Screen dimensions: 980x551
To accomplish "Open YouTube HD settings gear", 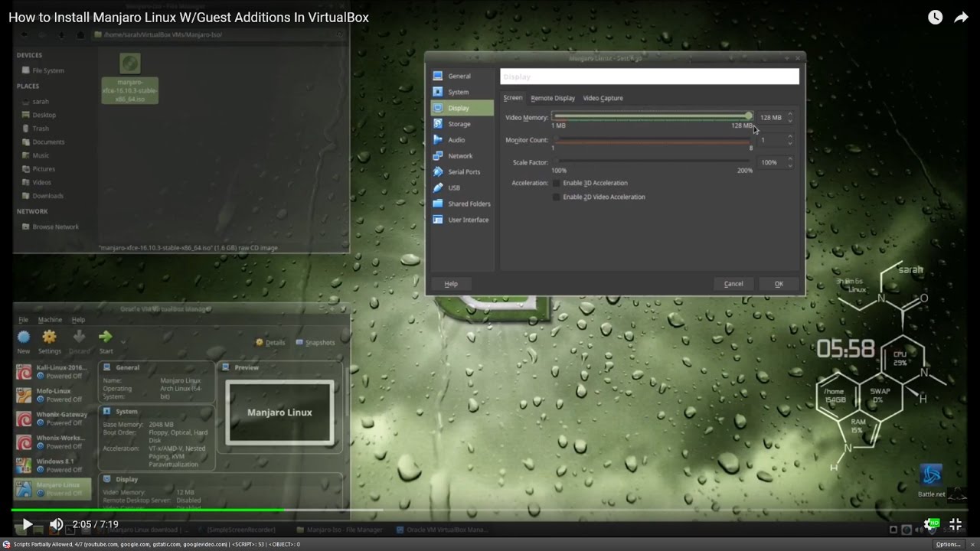I will pos(931,524).
